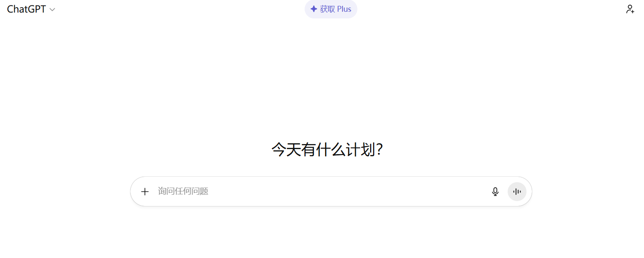Click the add-person icon at top right
The height and width of the screenshot is (258, 644).
[630, 9]
